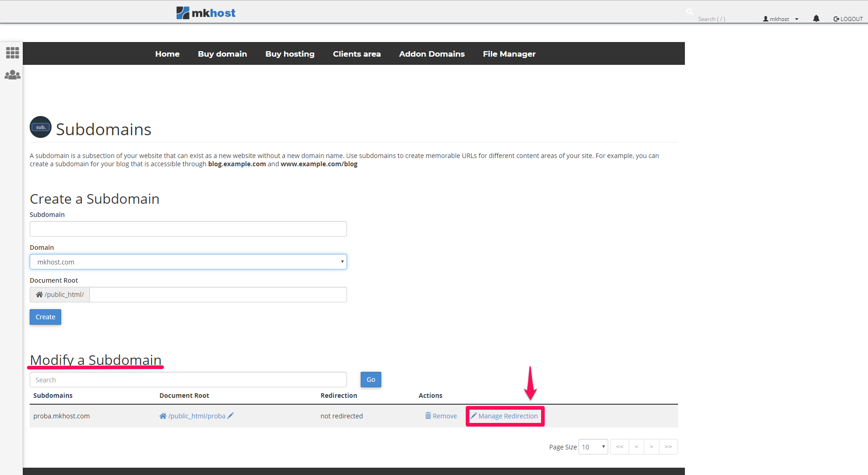Click the search magnifier icon in header

point(689,12)
